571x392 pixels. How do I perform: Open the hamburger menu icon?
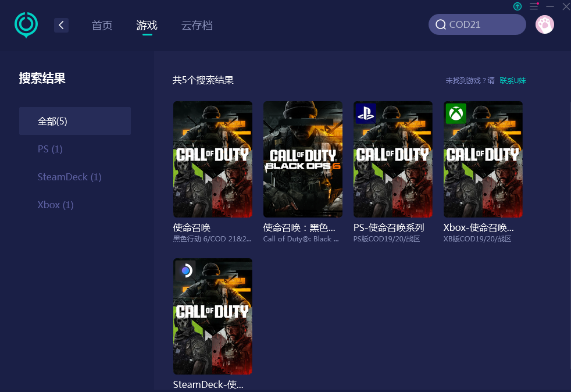tap(534, 6)
